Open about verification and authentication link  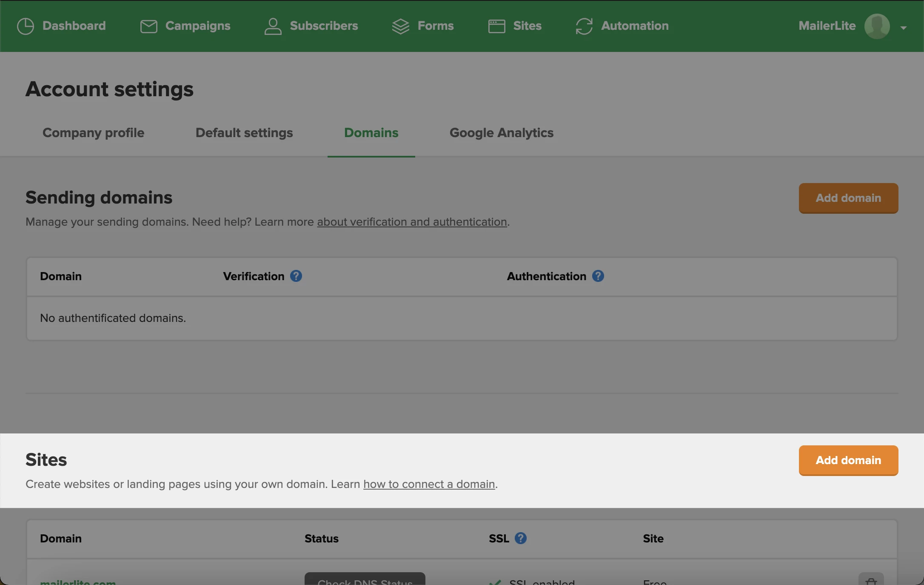tap(412, 222)
